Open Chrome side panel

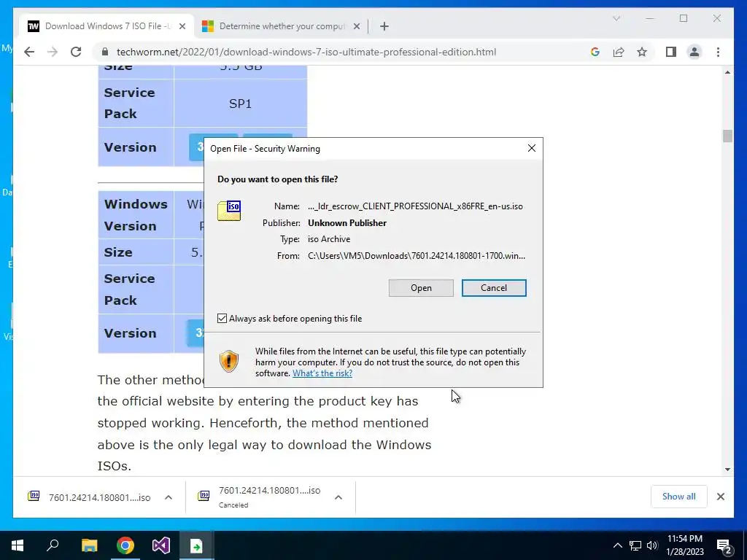671,52
